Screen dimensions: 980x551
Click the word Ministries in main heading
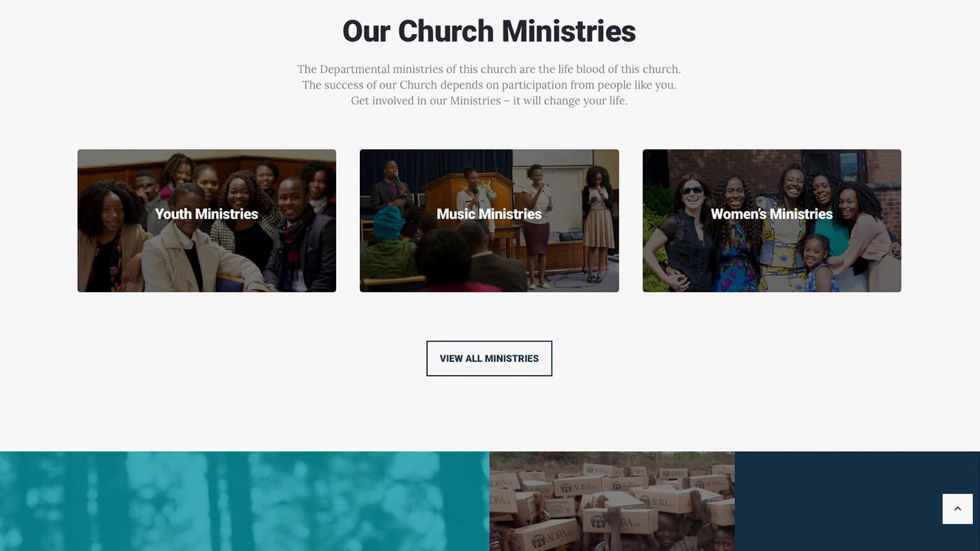point(568,31)
